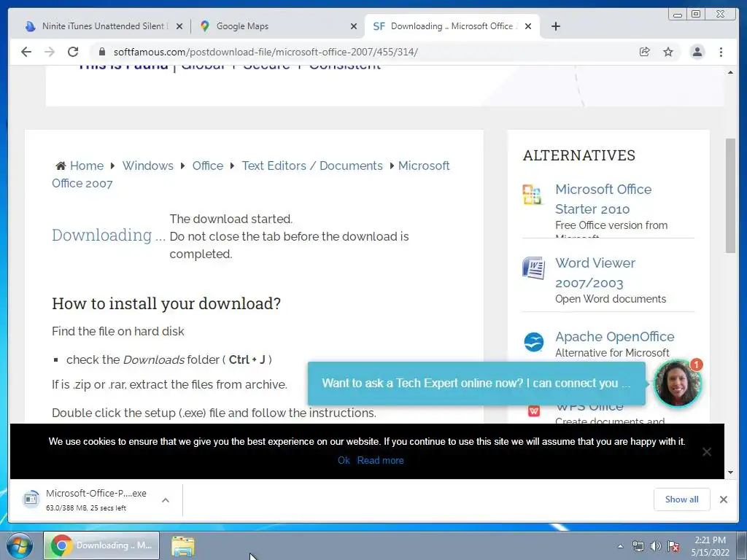Click the address bar URL
This screenshot has width=747, height=560.
click(266, 52)
